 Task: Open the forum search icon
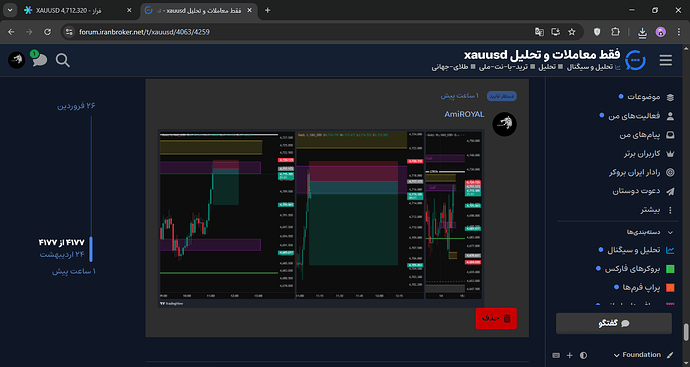(63, 60)
